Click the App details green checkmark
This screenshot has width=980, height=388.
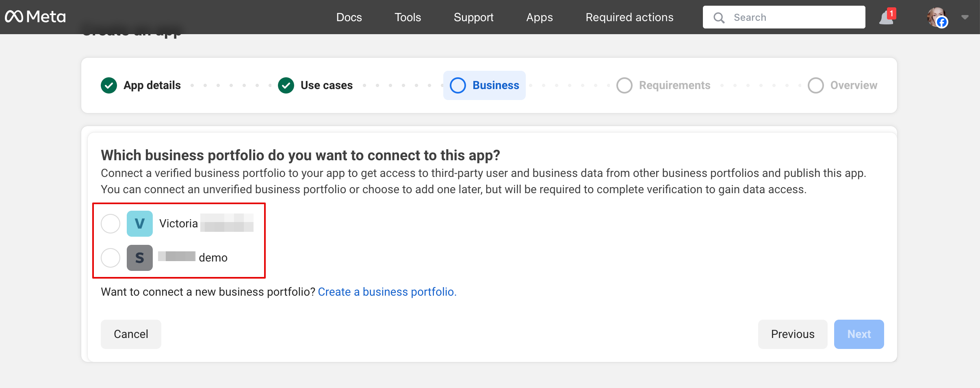(109, 85)
